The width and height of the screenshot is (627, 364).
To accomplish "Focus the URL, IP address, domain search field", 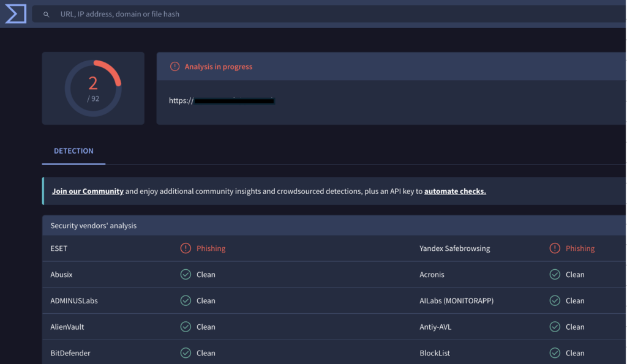I will coord(329,14).
